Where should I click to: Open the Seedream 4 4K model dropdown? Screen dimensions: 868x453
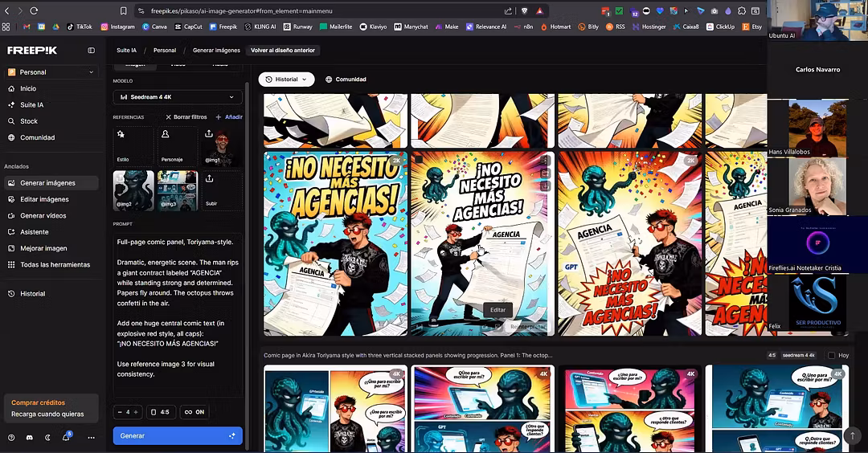(x=178, y=97)
